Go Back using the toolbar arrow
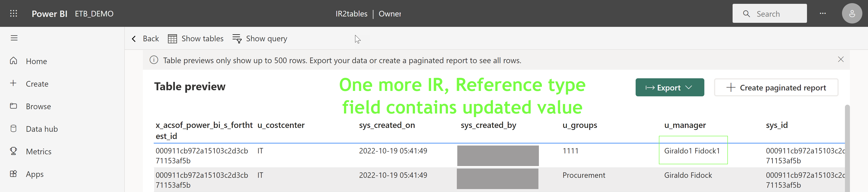The width and height of the screenshot is (868, 192). coord(145,39)
